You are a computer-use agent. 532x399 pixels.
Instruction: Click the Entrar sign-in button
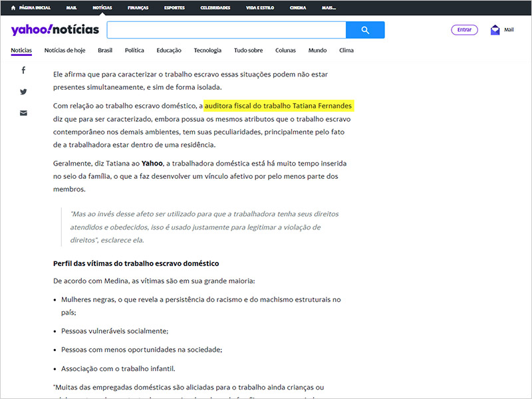(x=464, y=30)
